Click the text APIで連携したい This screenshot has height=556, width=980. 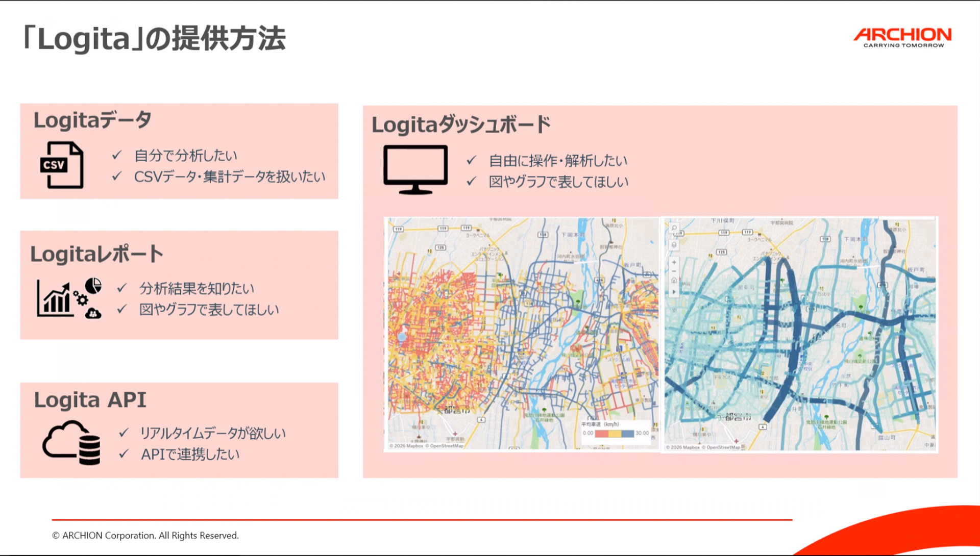[190, 454]
